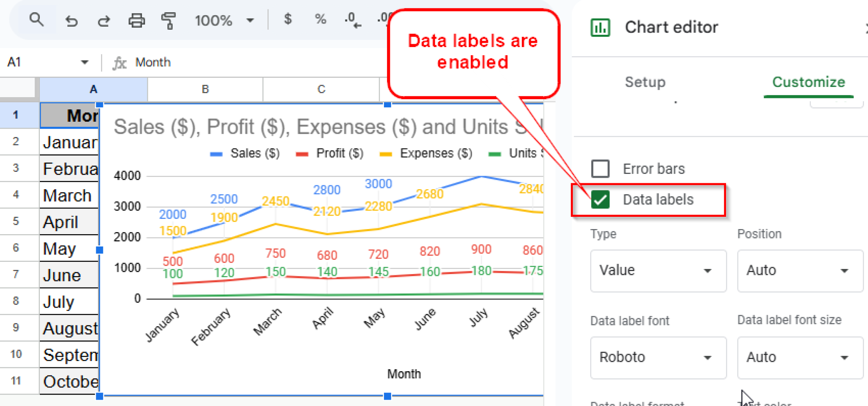The height and width of the screenshot is (406, 868).
Task: Disable the Data labels checkbox
Action: (x=600, y=199)
